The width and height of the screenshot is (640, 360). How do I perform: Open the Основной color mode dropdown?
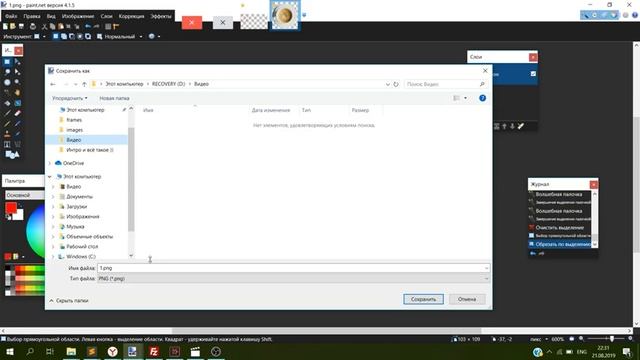point(24,195)
